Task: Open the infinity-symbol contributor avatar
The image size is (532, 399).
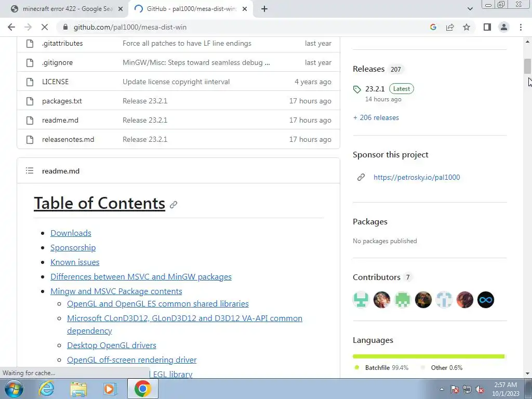Action: click(x=486, y=300)
